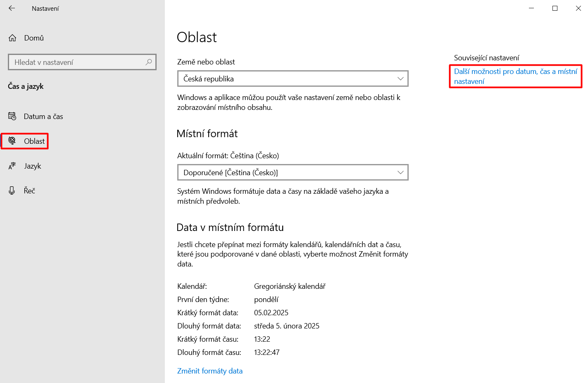Click the Jazyk language icon
Image resolution: width=588 pixels, height=383 pixels.
pos(12,166)
